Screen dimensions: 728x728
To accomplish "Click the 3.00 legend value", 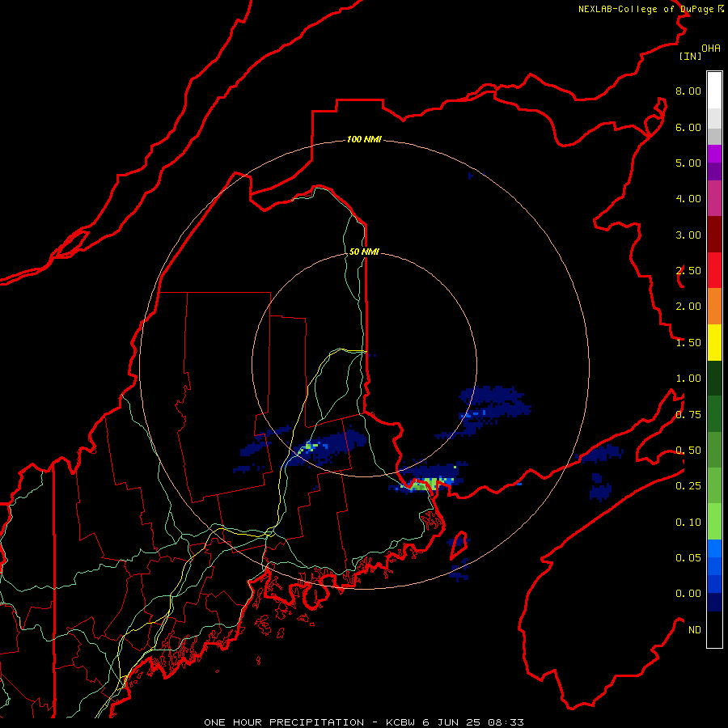I will [688, 235].
